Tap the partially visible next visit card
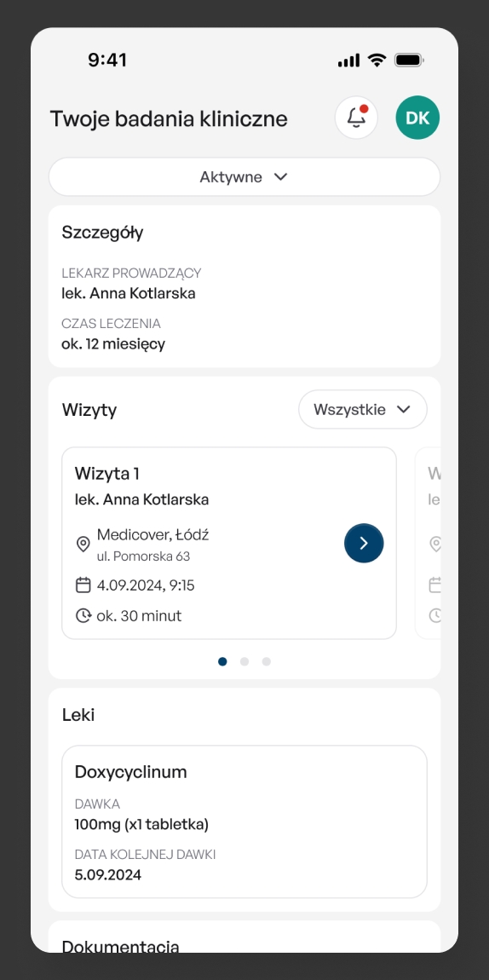The image size is (489, 980). [x=429, y=543]
